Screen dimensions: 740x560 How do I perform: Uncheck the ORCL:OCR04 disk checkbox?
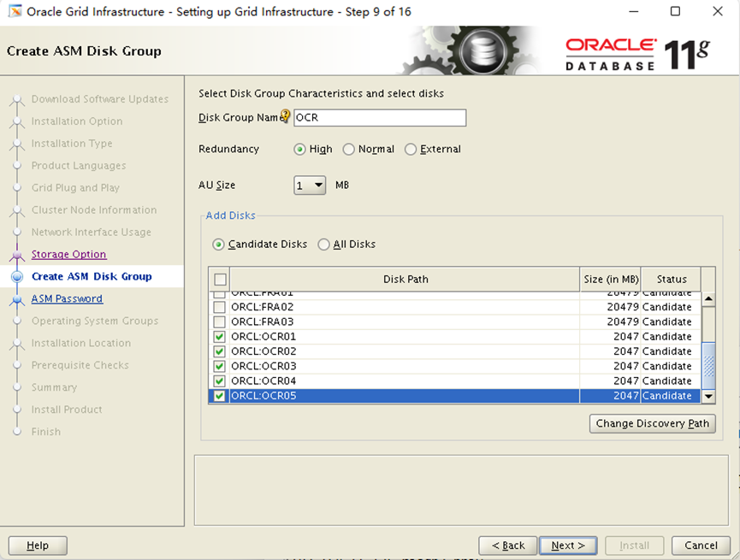click(x=220, y=381)
